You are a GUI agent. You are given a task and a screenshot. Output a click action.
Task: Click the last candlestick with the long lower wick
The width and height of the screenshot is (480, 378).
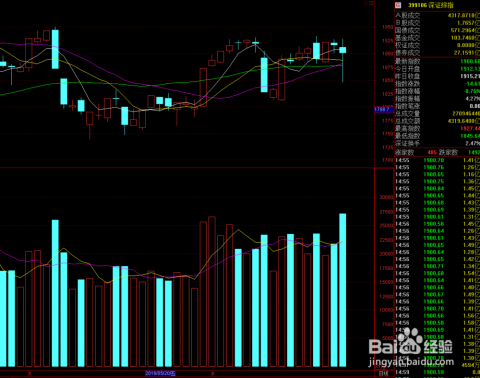point(343,60)
